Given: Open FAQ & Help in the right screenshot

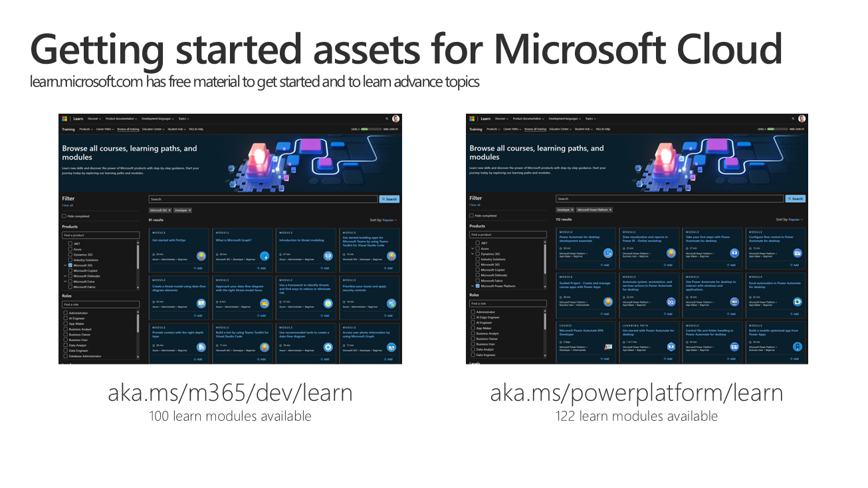Looking at the screenshot, I should click(x=603, y=129).
